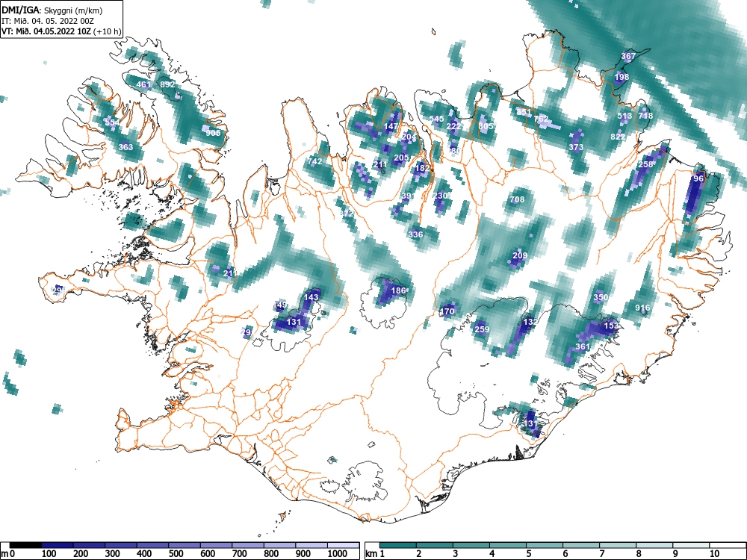Click the visibility value '198' on the map
The height and width of the screenshot is (560, 747).
click(622, 77)
